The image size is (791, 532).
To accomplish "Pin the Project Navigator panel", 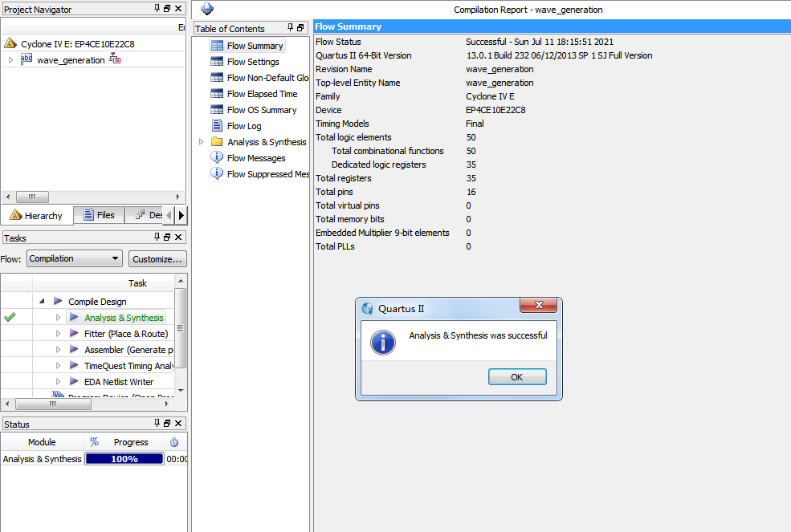I will [157, 8].
